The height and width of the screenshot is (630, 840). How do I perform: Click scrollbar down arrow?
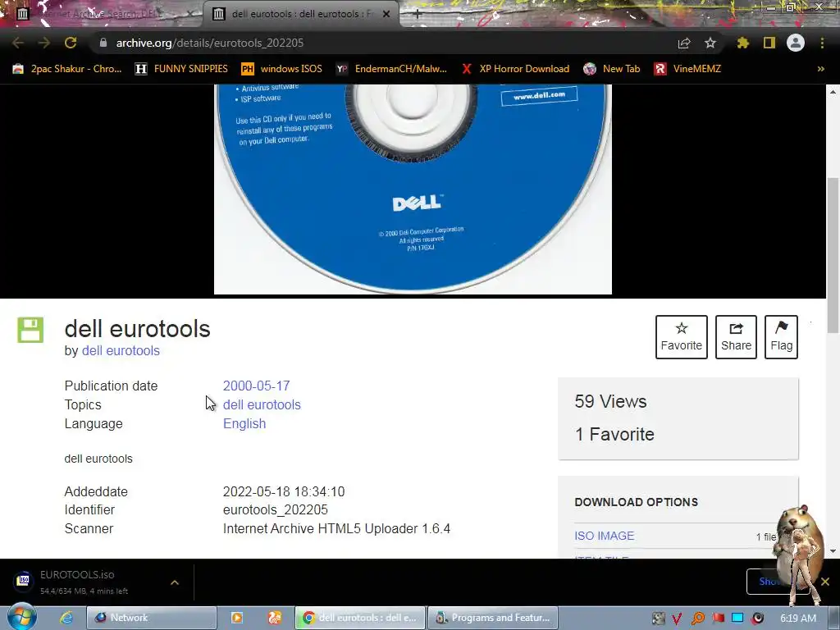[833, 550]
